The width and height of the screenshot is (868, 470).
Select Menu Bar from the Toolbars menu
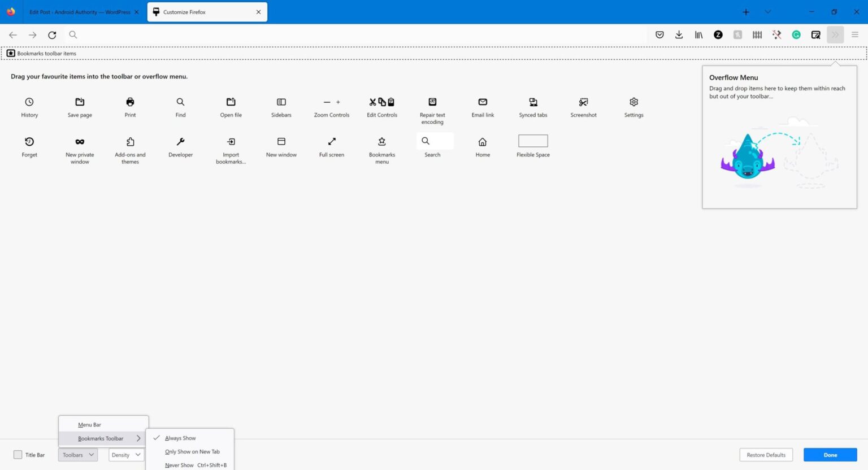(x=89, y=424)
